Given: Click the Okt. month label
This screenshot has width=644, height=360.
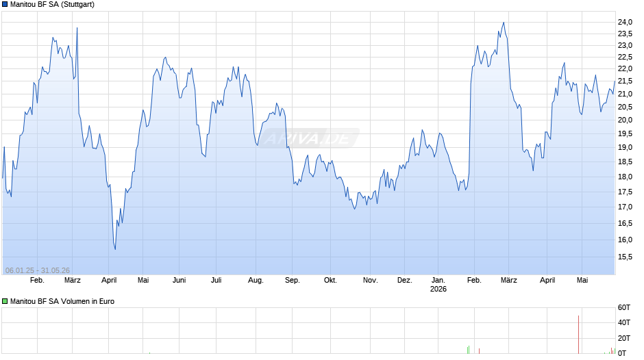Looking at the screenshot, I should [330, 280].
